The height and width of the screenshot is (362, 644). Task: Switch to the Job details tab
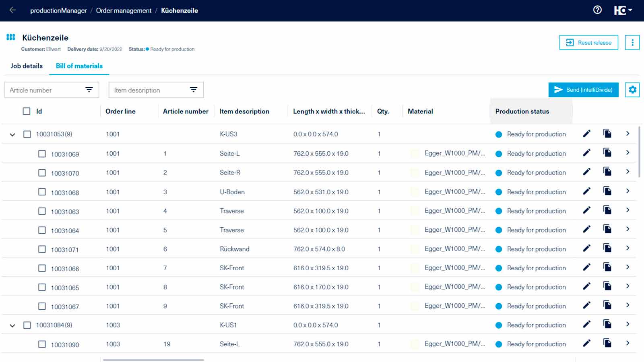pos(27,66)
